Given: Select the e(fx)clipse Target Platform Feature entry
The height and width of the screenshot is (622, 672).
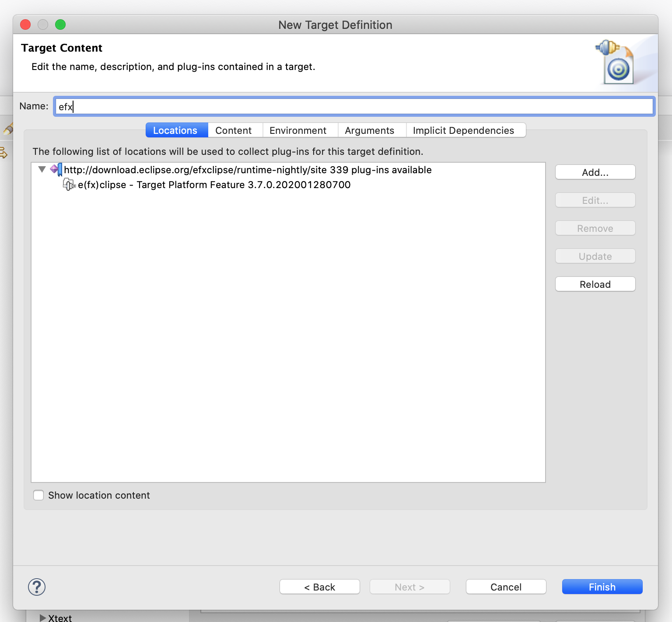Looking at the screenshot, I should click(x=214, y=185).
